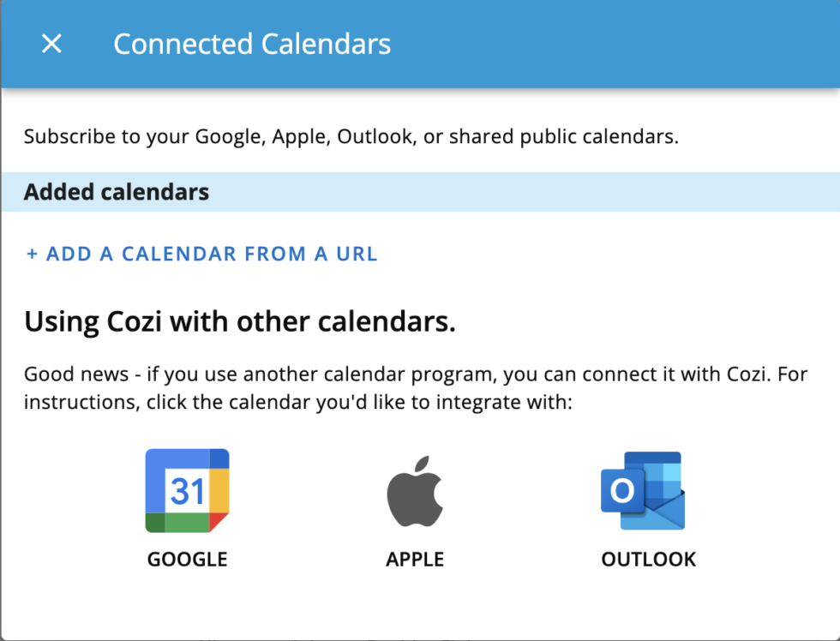Open Google Calendar integration instructions icon

point(187,491)
